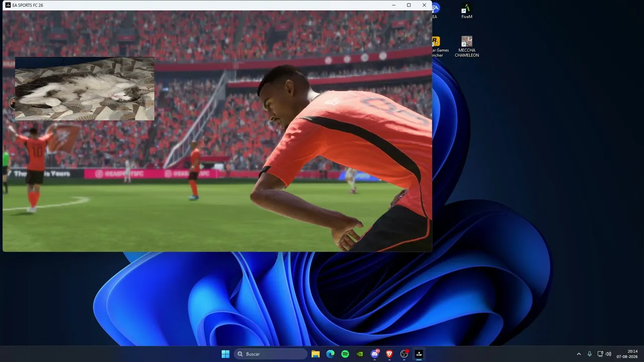Open the volume speaker tray icon

609,354
